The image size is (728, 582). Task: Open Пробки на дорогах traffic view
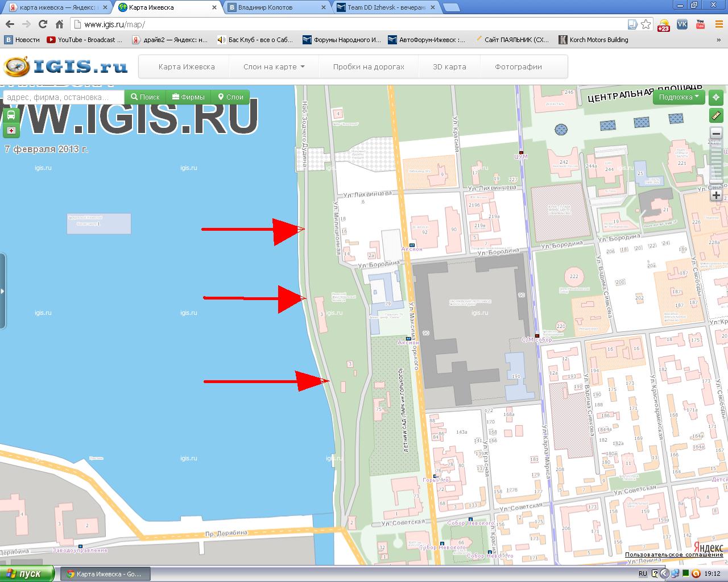(x=369, y=66)
